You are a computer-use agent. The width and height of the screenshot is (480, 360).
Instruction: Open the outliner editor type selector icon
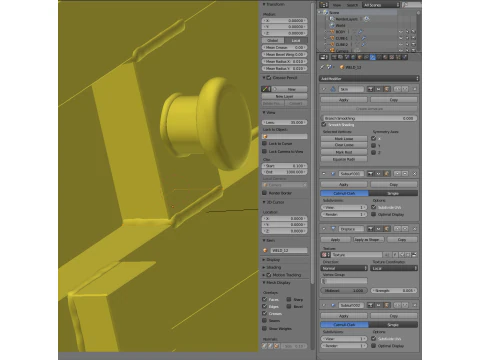click(324, 5)
